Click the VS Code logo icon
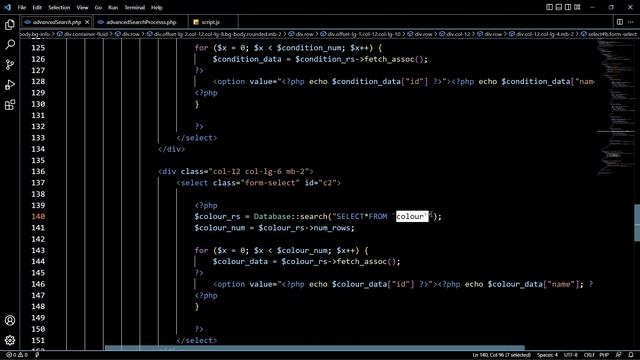 click(x=7, y=7)
